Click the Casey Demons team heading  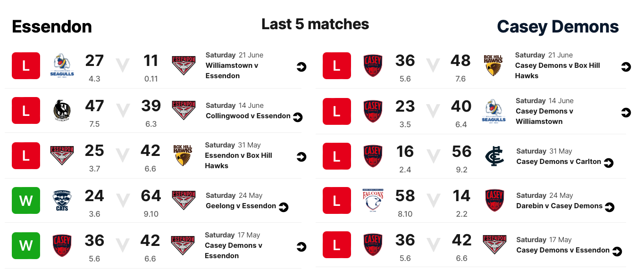coord(558,27)
